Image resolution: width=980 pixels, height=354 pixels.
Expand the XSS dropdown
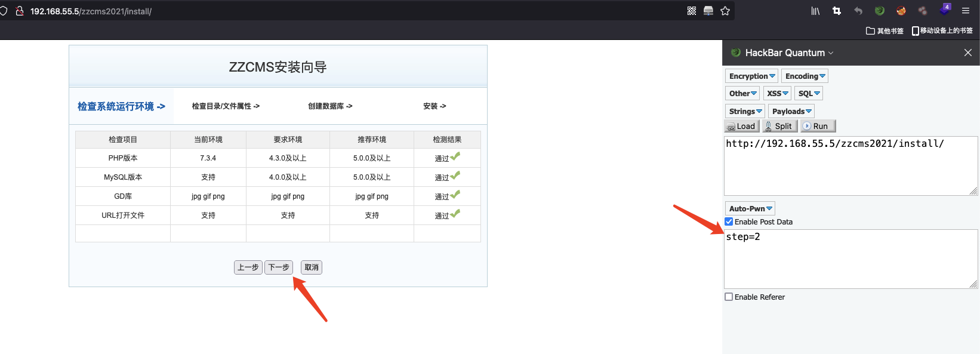(x=777, y=93)
